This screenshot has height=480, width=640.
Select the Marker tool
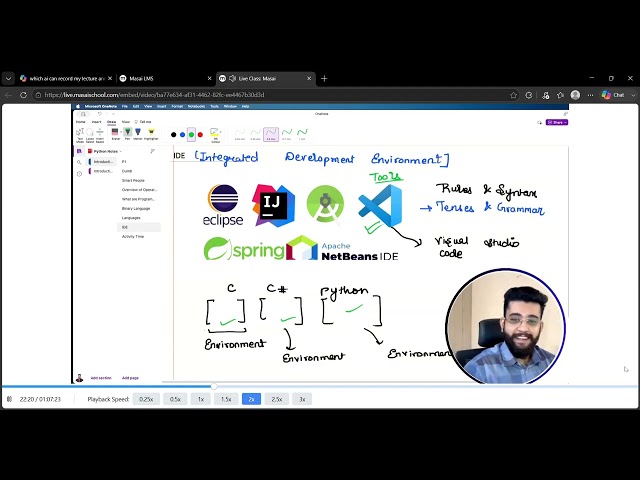click(138, 133)
